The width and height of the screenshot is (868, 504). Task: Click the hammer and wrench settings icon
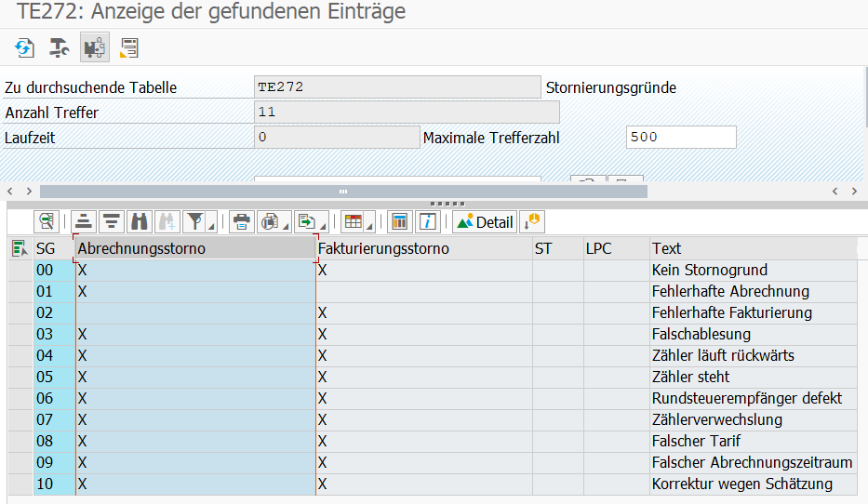click(60, 47)
